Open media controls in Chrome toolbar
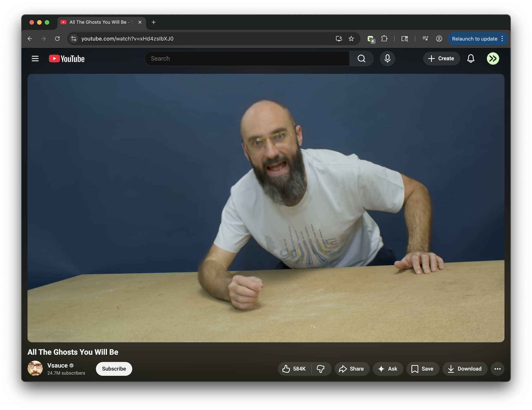The height and width of the screenshot is (410, 532). point(425,39)
